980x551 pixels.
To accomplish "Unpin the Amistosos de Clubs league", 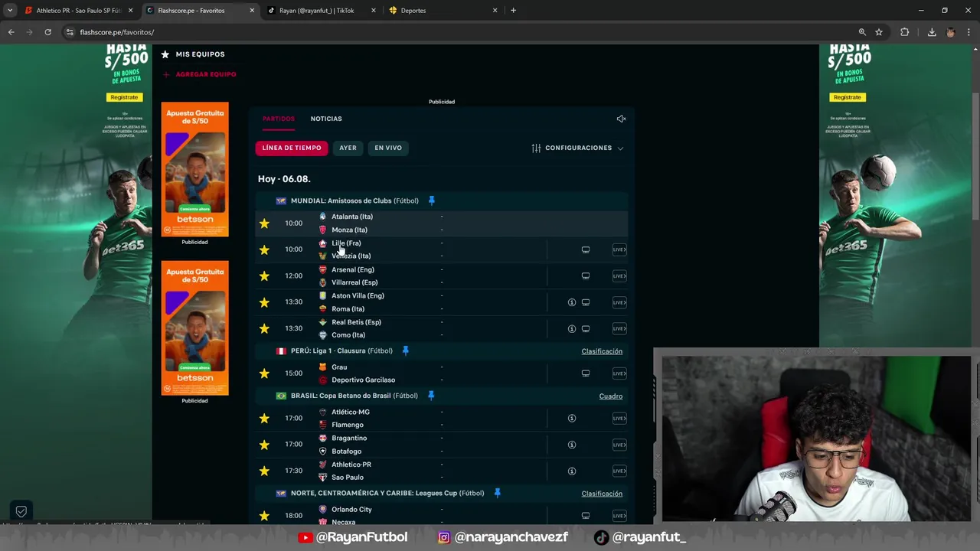I will [x=431, y=201].
